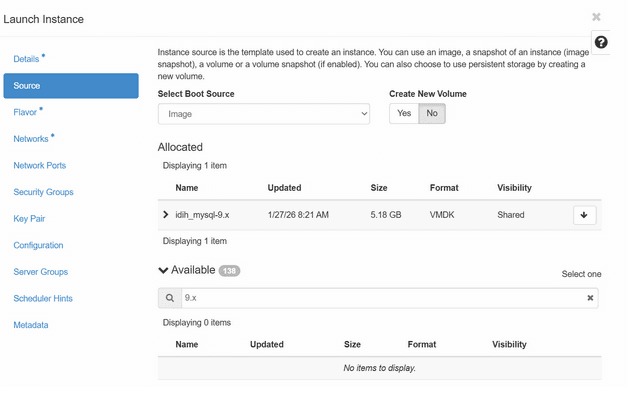
Task: Click the Launch Instance dialog title
Action: 43,19
